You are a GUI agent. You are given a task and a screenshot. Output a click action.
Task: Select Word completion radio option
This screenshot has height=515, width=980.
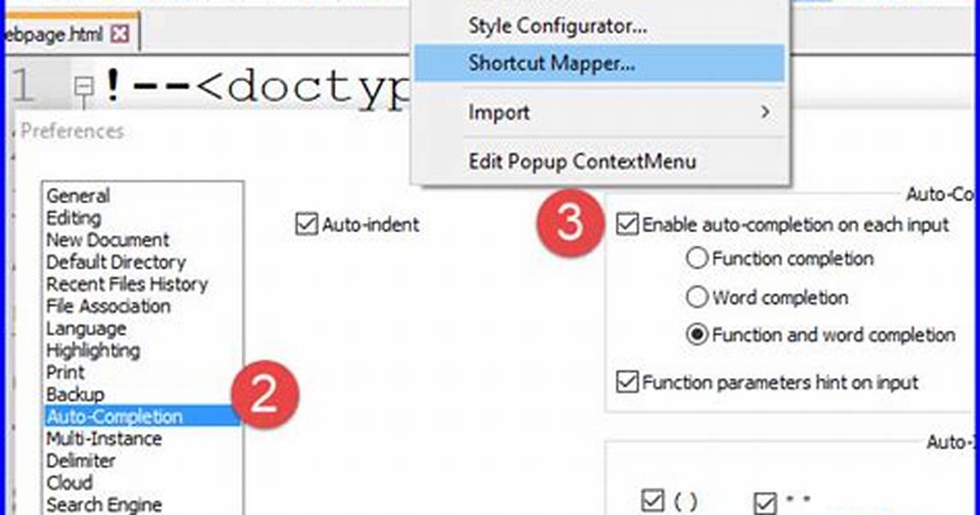(x=696, y=297)
